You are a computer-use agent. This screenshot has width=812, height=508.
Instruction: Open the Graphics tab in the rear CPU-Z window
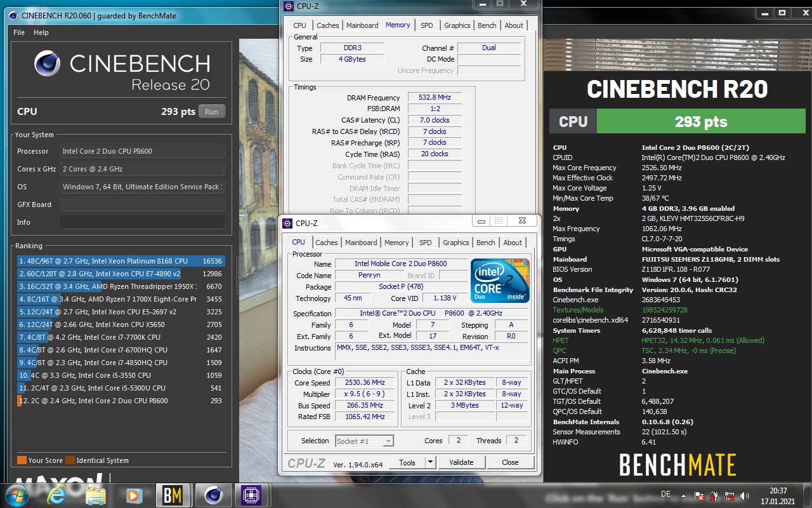pyautogui.click(x=457, y=25)
